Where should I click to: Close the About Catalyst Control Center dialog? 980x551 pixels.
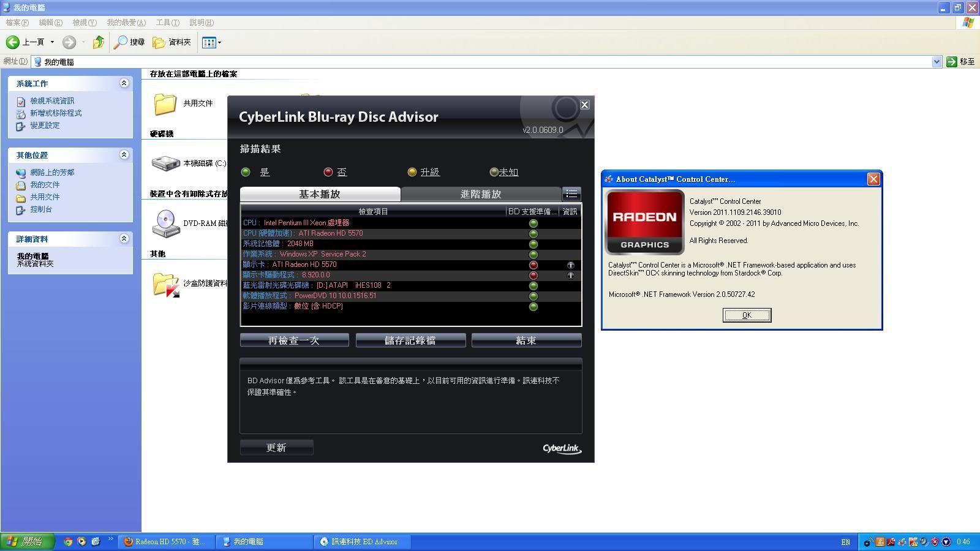(x=873, y=179)
